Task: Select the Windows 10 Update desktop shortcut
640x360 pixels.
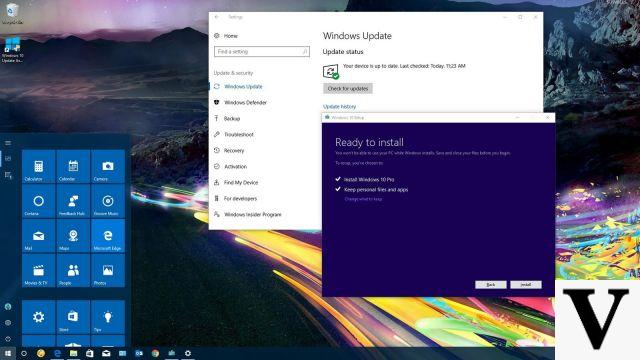Action: pyautogui.click(x=12, y=50)
